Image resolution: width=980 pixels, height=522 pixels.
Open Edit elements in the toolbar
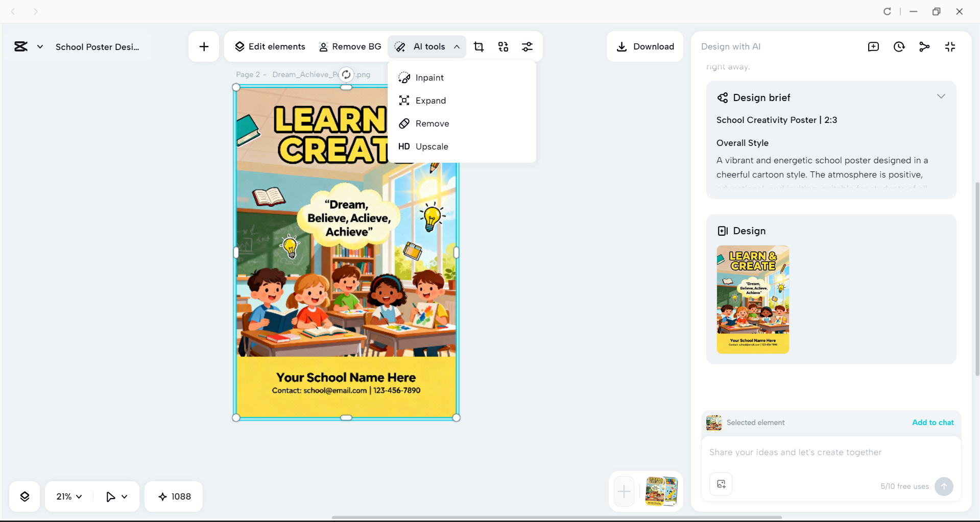click(270, 46)
